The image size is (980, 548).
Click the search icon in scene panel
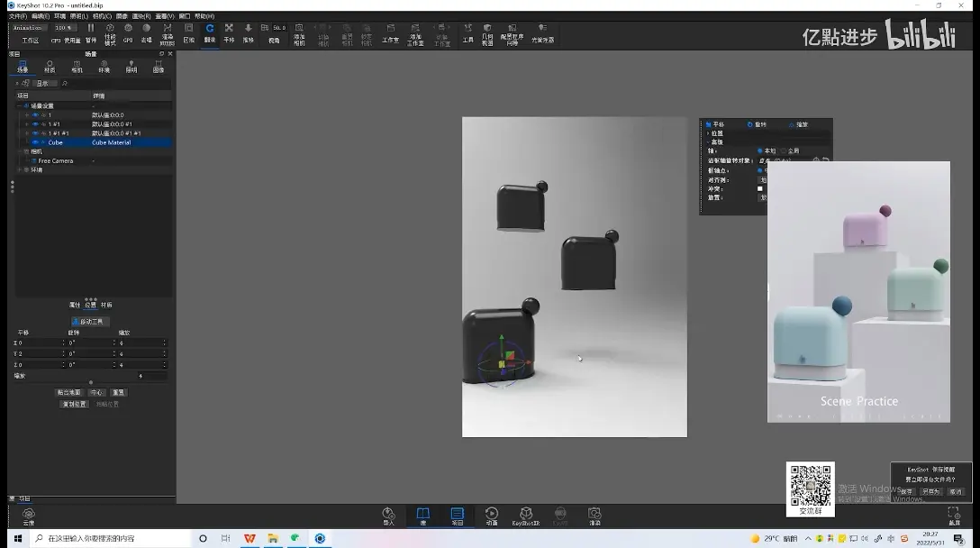[x=64, y=83]
